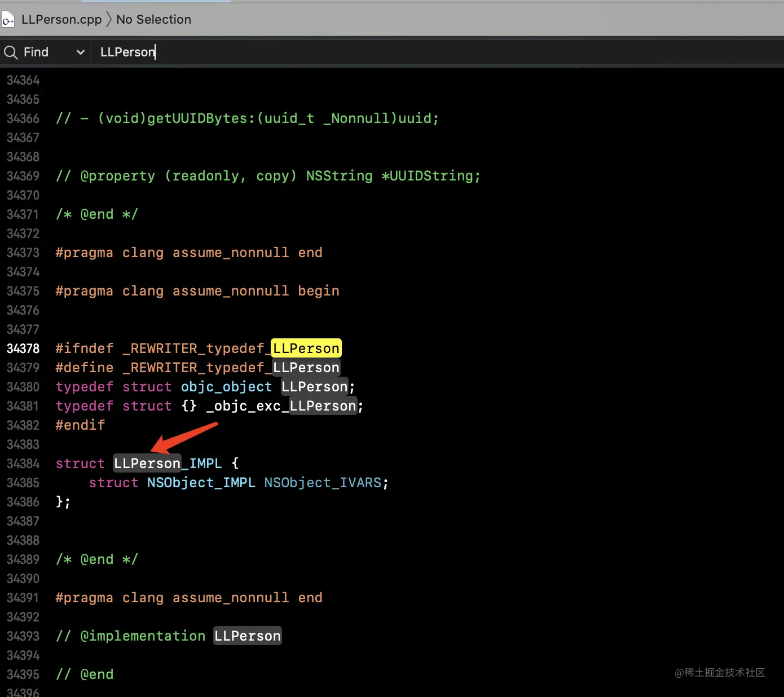
Task: Focus the search field containing LLPerson
Action: pos(439,52)
